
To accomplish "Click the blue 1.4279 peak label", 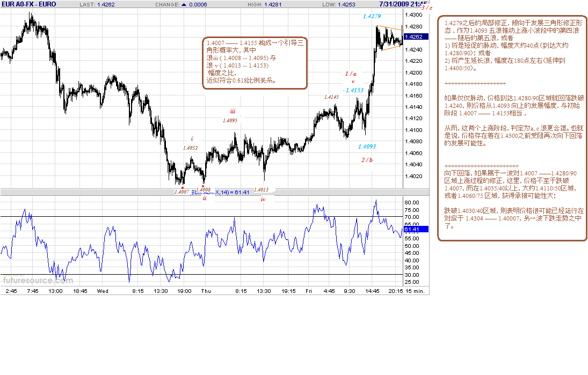I will pyautogui.click(x=372, y=16).
